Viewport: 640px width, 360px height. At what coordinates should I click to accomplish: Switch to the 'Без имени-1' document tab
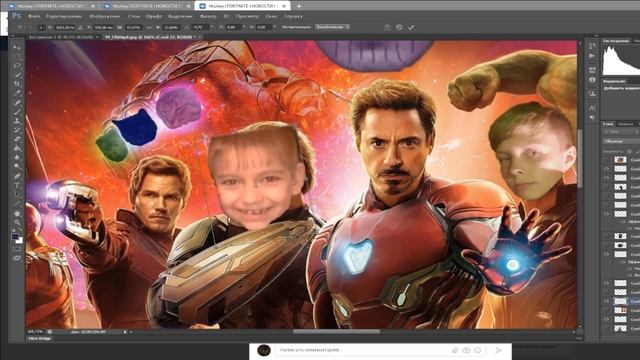pyautogui.click(x=60, y=37)
